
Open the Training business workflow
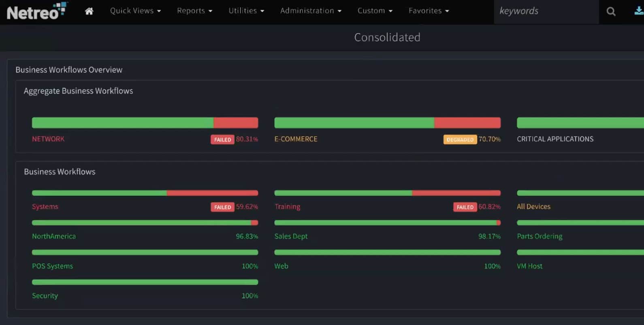point(287,207)
